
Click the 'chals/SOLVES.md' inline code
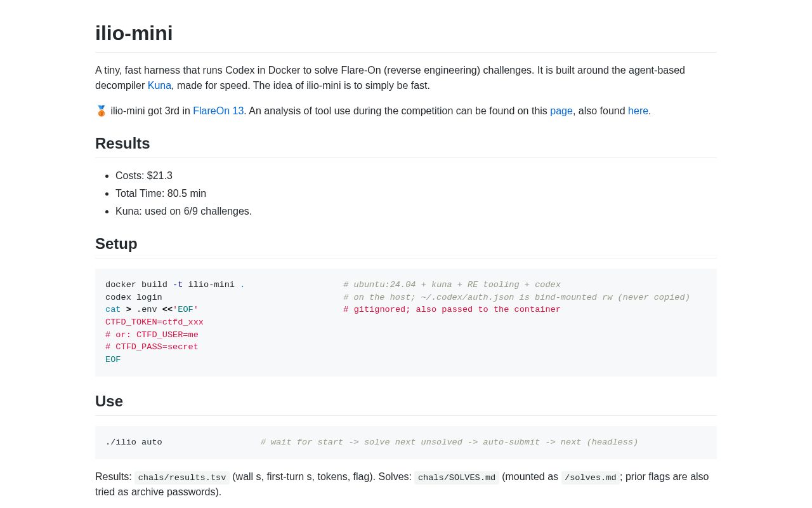457,478
